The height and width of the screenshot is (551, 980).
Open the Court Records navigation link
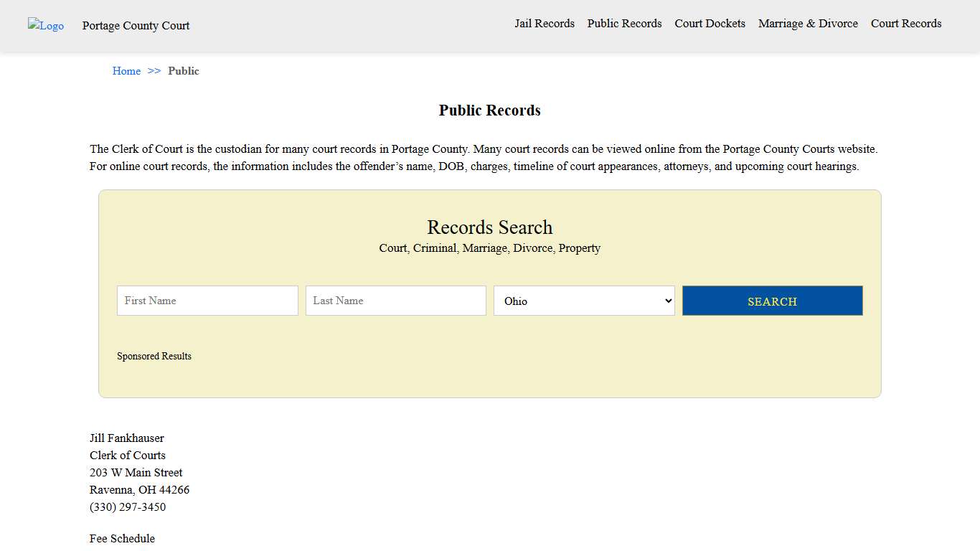click(x=905, y=24)
